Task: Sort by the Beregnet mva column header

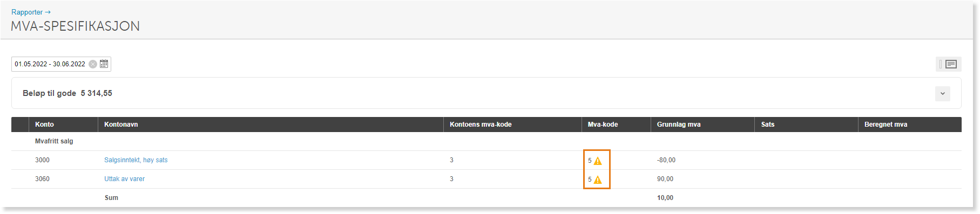Action: [886, 125]
